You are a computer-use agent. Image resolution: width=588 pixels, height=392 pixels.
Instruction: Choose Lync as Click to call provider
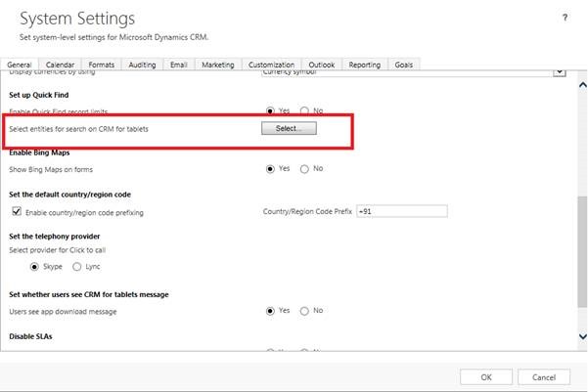(x=79, y=266)
